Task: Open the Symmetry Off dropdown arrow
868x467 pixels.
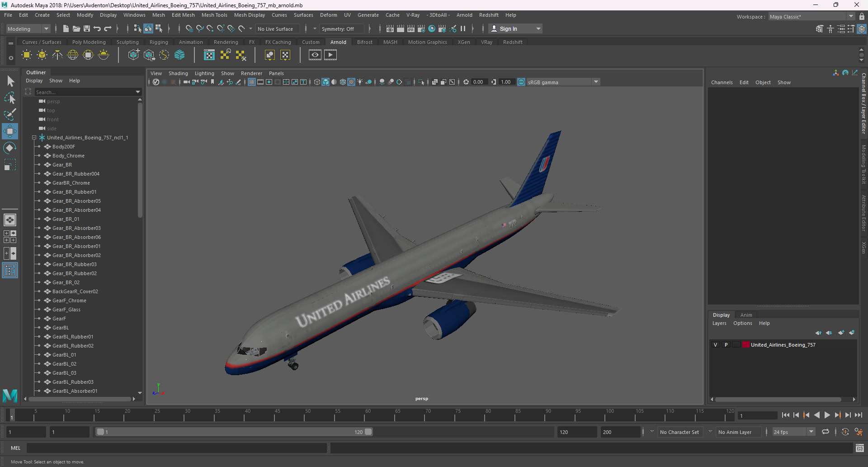Action: 315,29
